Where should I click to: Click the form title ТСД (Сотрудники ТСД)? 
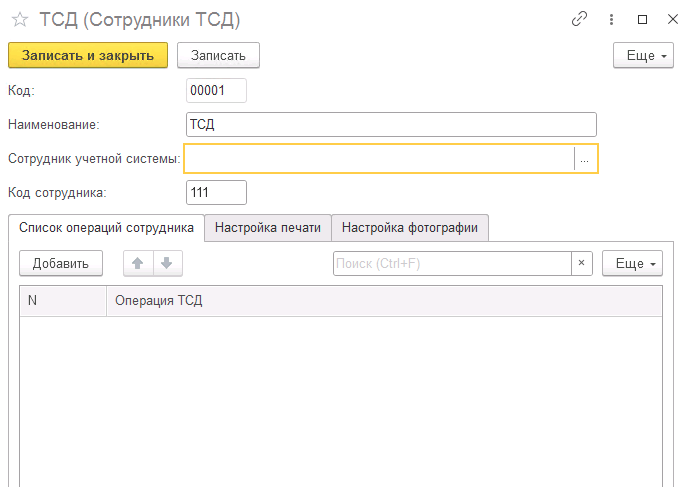(x=140, y=19)
